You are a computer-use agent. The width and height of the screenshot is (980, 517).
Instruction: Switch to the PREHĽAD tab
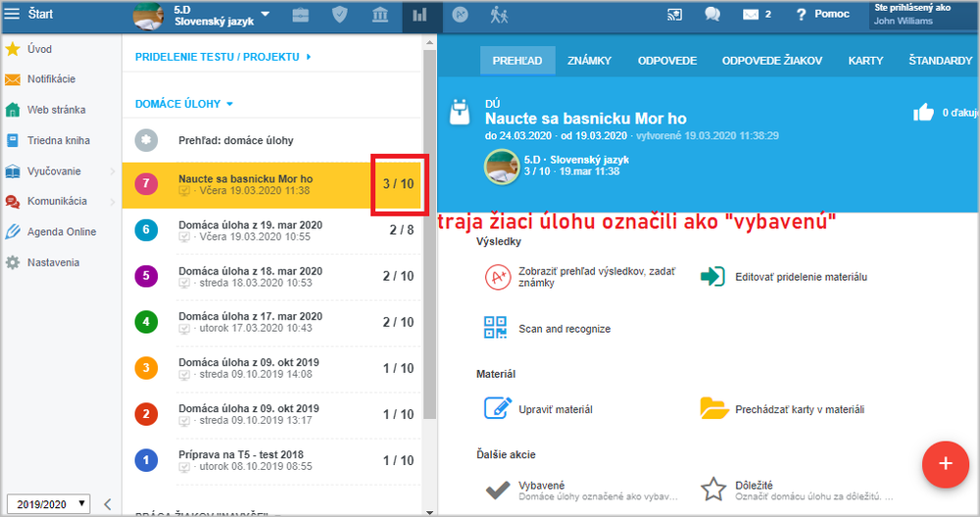click(517, 61)
